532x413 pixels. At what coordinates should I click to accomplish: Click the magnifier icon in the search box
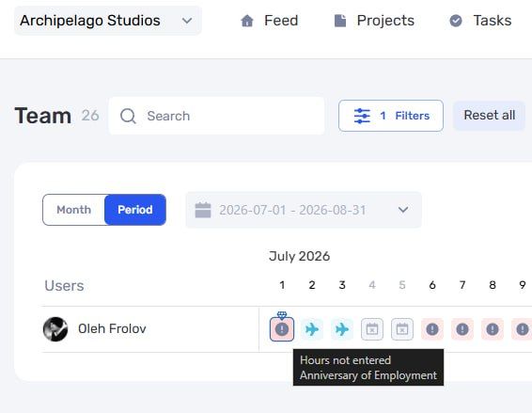coord(128,116)
